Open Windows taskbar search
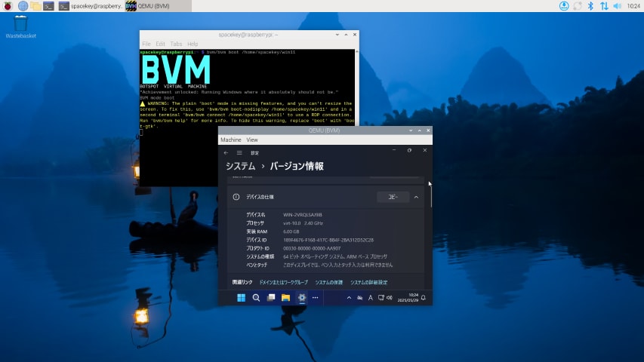Viewport: 644px width, 362px height. click(x=256, y=298)
